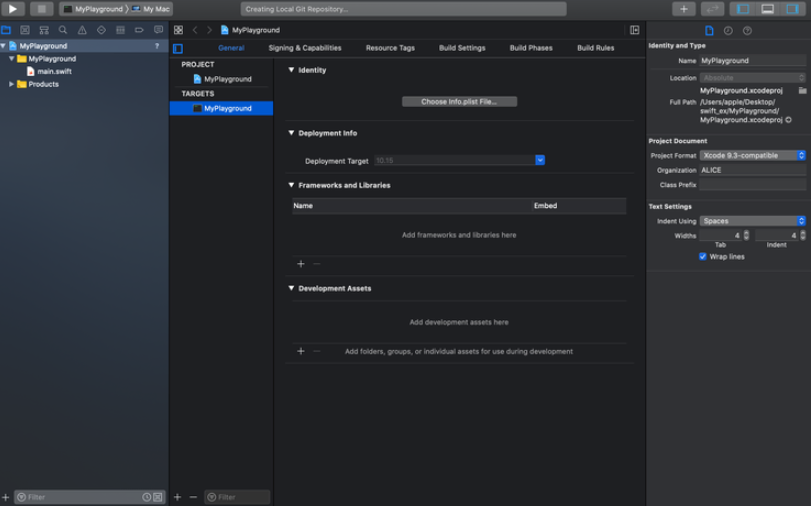Click Choose Info.plist File button
Viewport: 811px width, 508px height.
(459, 102)
